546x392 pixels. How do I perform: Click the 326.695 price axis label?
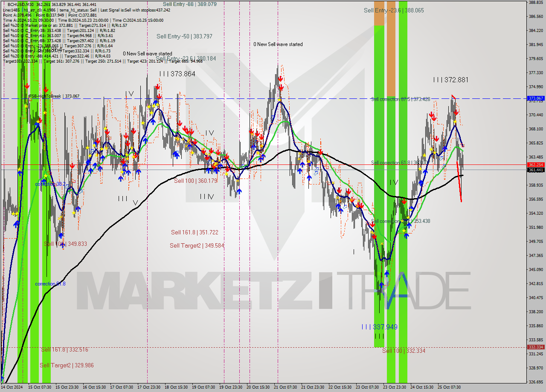click(x=536, y=382)
